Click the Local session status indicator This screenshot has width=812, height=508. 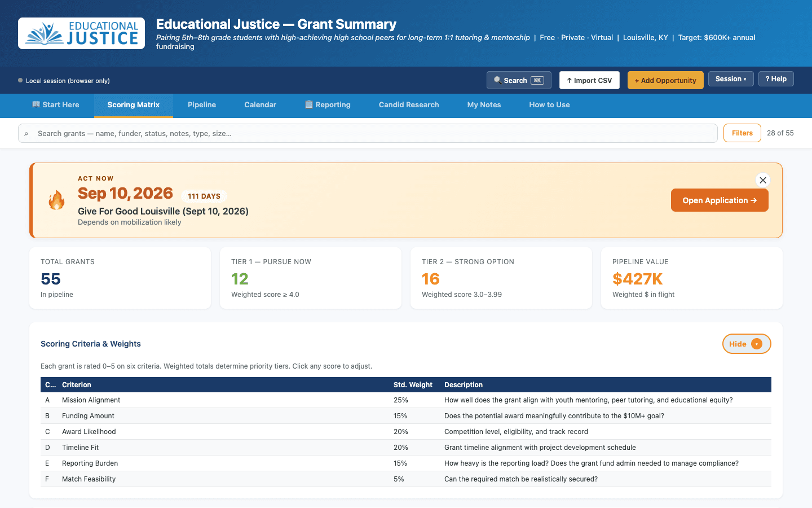(64, 81)
